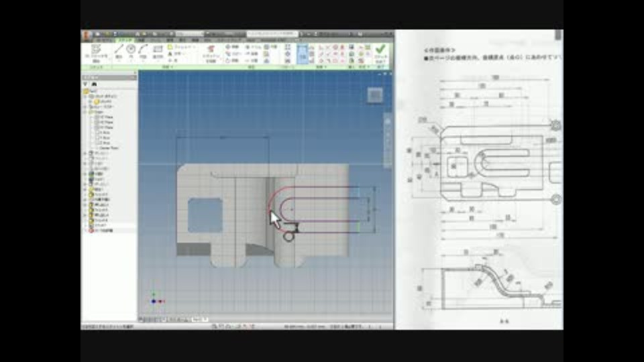Click the browser Find binoculars icon

pos(94,84)
